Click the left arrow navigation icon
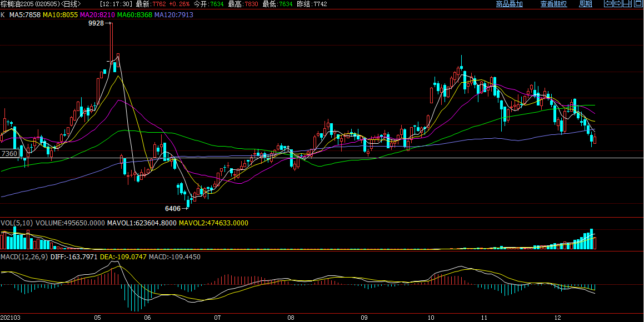 (x=608, y=4)
